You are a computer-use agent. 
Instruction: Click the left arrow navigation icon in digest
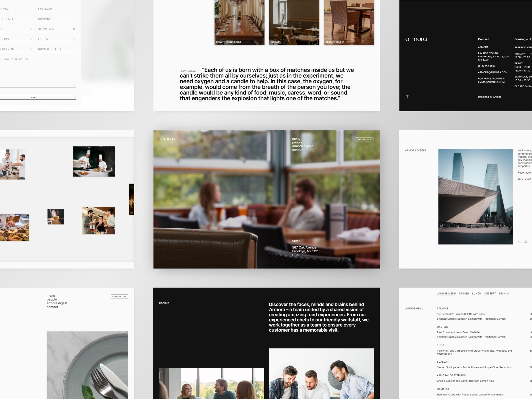(519, 242)
